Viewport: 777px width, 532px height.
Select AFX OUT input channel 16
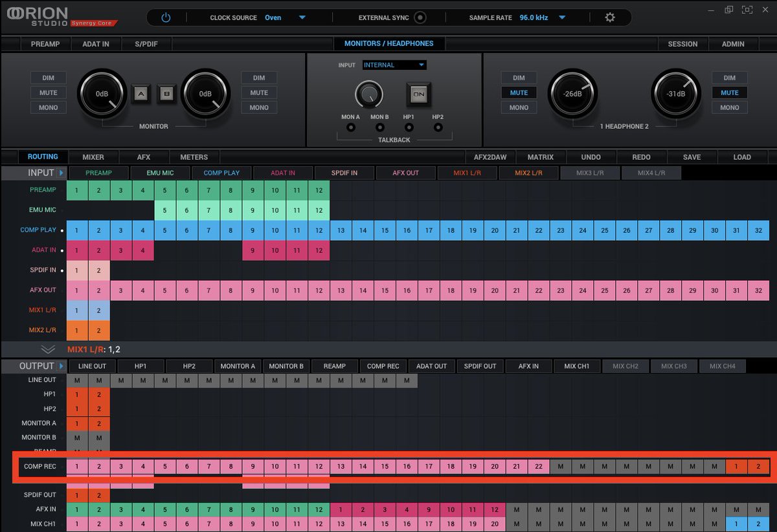pos(407,290)
